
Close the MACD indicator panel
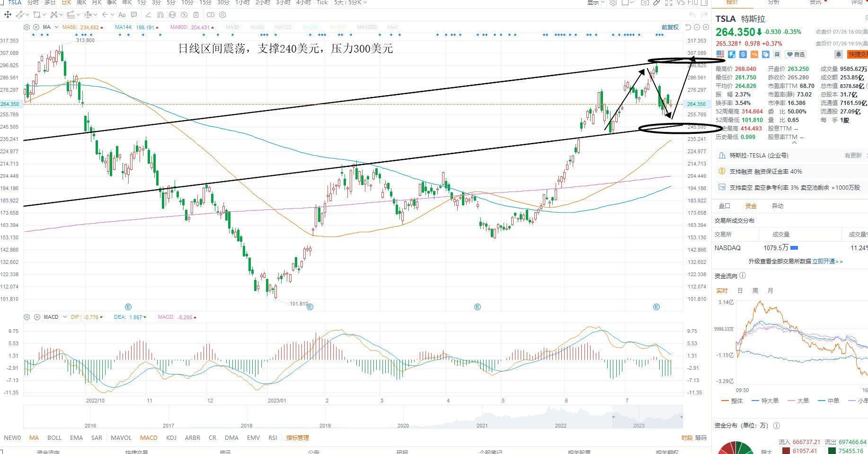click(x=36, y=317)
